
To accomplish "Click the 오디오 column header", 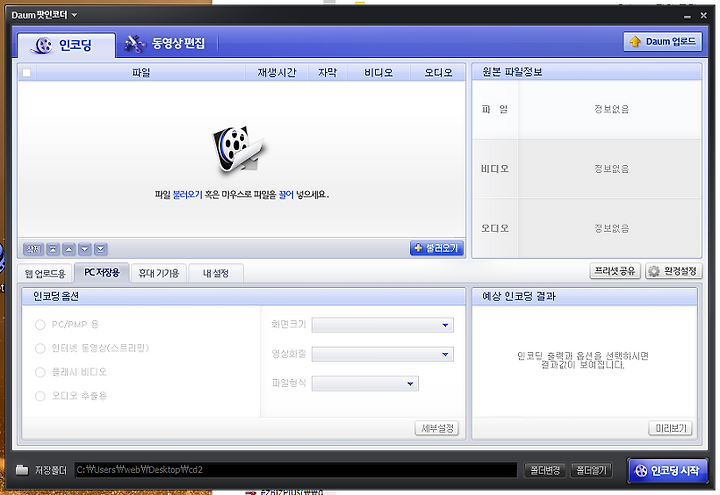I will click(438, 73).
